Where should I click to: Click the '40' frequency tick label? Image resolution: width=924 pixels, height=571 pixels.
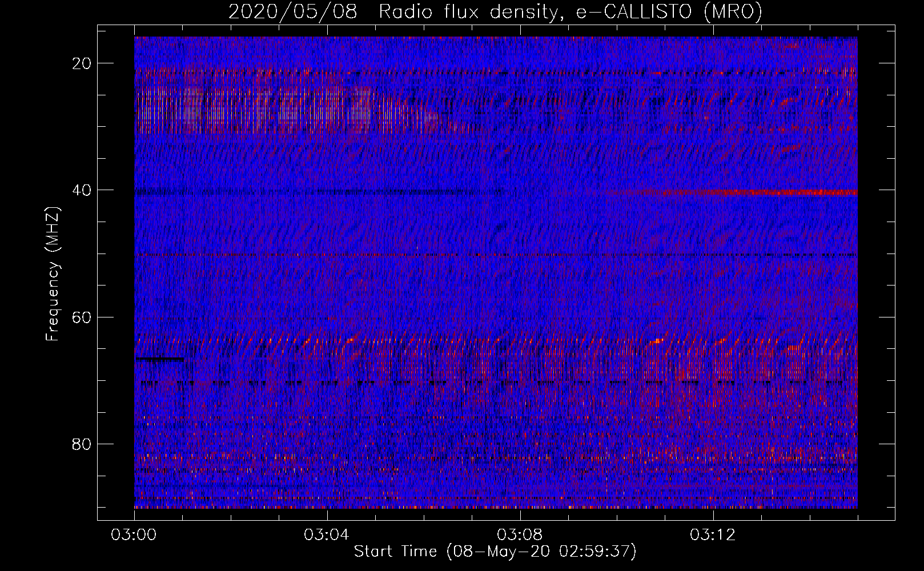pos(82,190)
